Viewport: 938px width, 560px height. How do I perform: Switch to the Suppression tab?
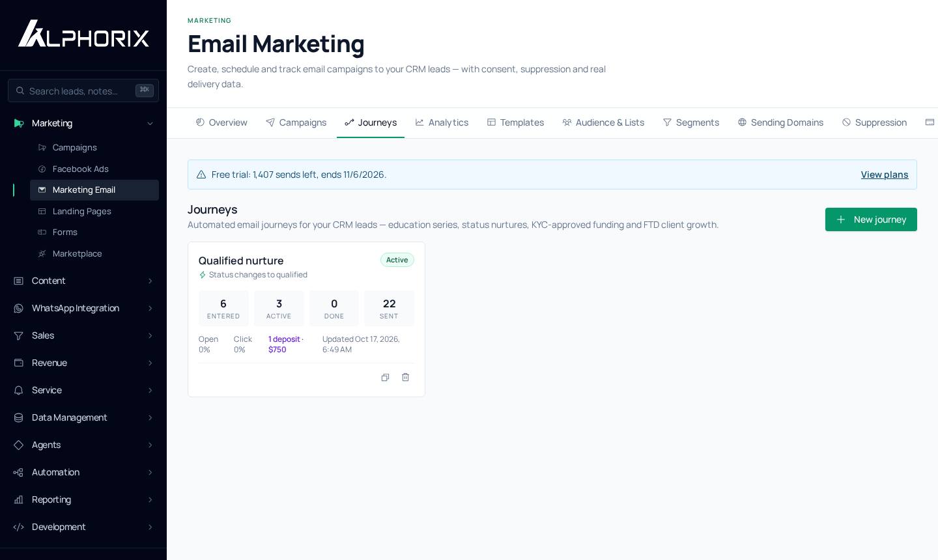[874, 122]
